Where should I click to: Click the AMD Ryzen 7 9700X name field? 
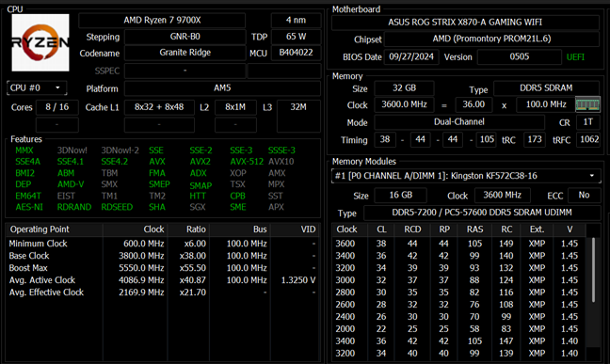162,21
